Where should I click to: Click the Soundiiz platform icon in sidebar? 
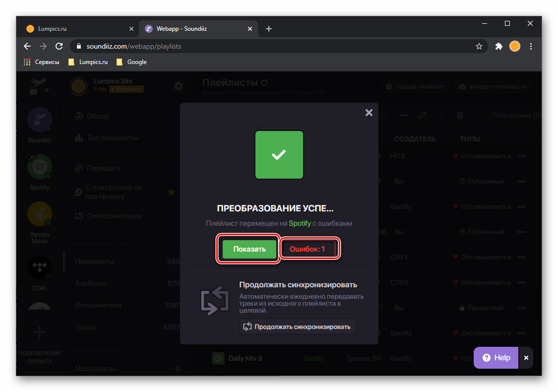pyautogui.click(x=40, y=120)
